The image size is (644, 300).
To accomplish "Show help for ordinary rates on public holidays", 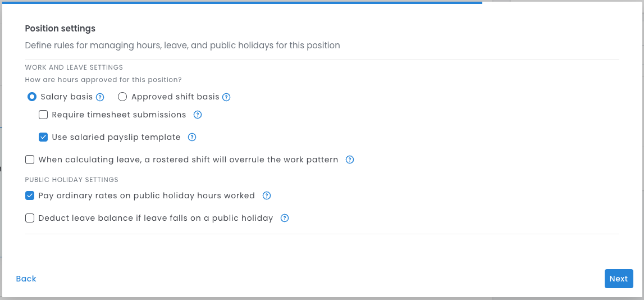I will 267,196.
